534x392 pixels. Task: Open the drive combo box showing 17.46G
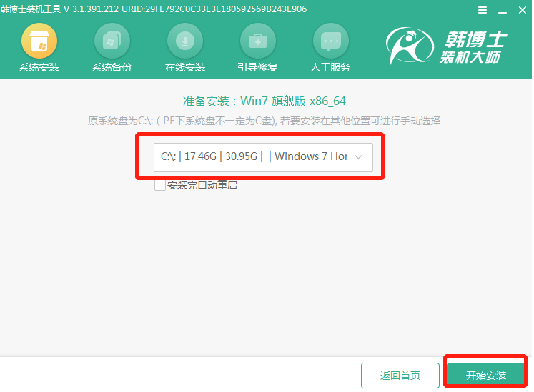pyautogui.click(x=263, y=157)
